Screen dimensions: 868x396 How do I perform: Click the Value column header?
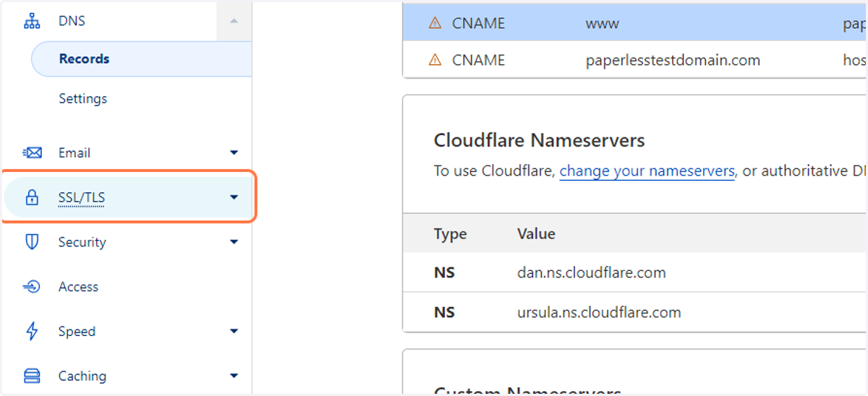tap(536, 233)
